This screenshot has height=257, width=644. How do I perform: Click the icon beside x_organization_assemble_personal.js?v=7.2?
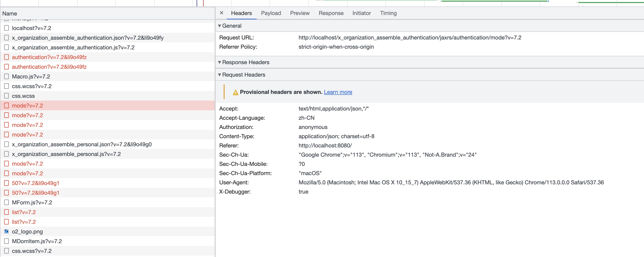tap(7, 154)
